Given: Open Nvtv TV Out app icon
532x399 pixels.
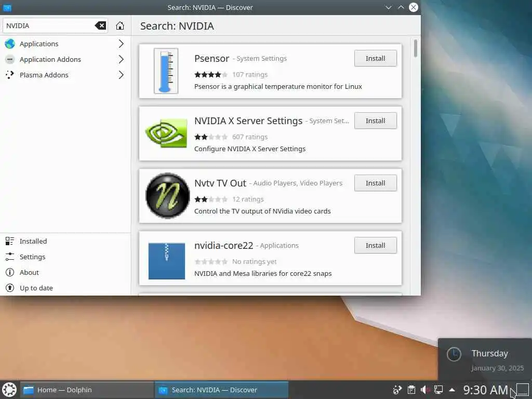Looking at the screenshot, I should (167, 195).
